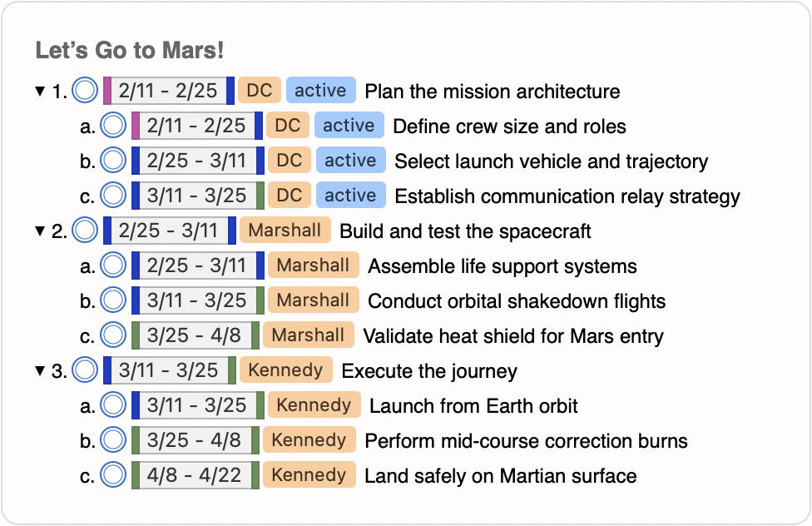Click Kennedy tag on Execute the journey
812x526 pixels.
tap(285, 370)
